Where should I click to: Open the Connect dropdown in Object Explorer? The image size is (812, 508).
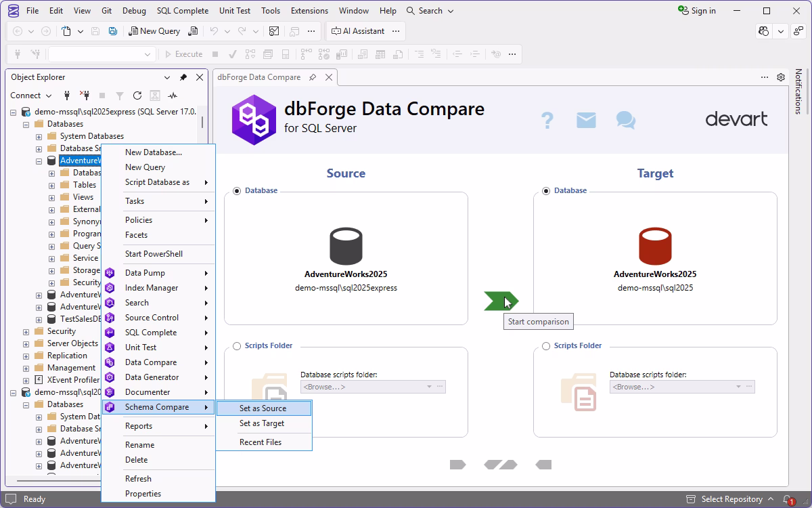click(x=31, y=96)
